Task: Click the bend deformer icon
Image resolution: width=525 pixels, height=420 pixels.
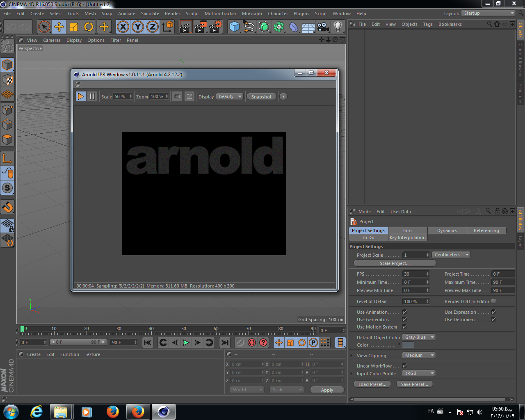Action: click(x=294, y=27)
